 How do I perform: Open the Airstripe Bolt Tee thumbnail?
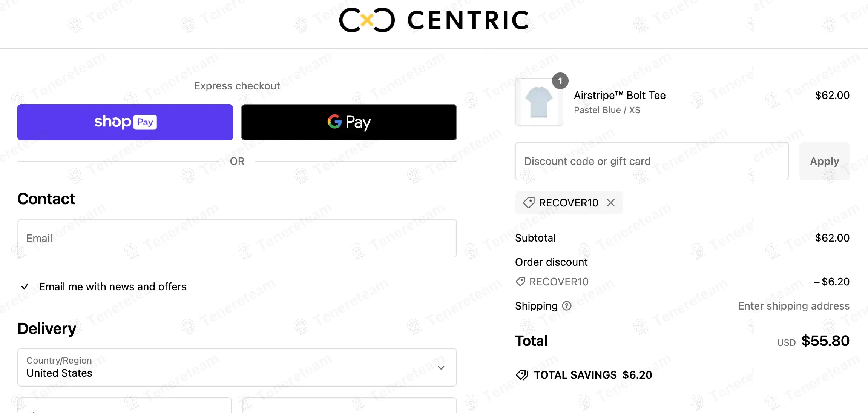pos(539,102)
